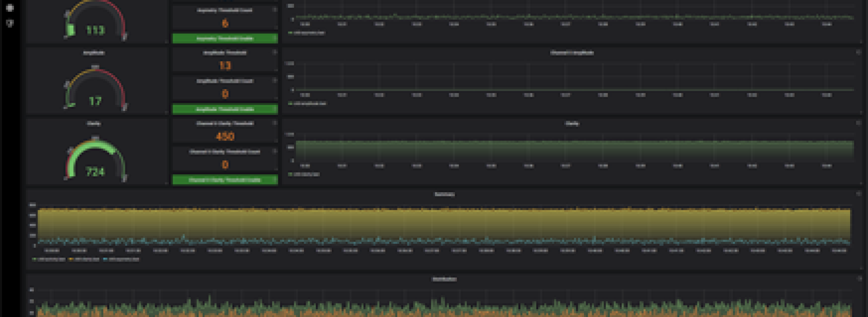Viewport: 868px width, 317px height.
Task: Select the orange value 13 in Amplitude Threshold
Action: 225,65
